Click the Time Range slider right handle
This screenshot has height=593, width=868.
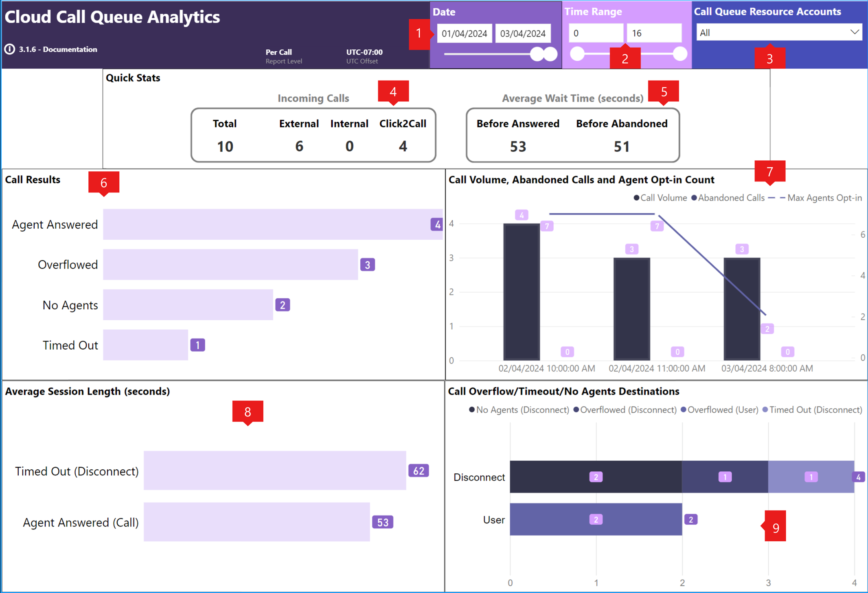click(x=680, y=54)
